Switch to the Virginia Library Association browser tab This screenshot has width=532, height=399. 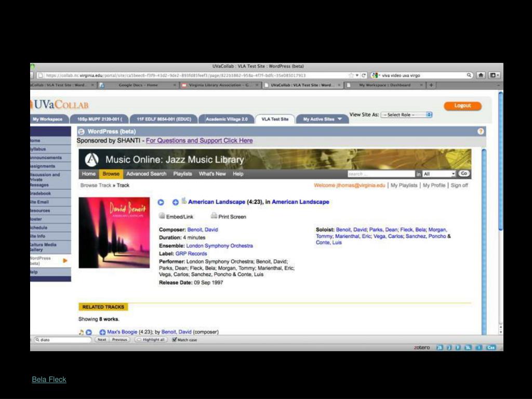click(x=219, y=85)
